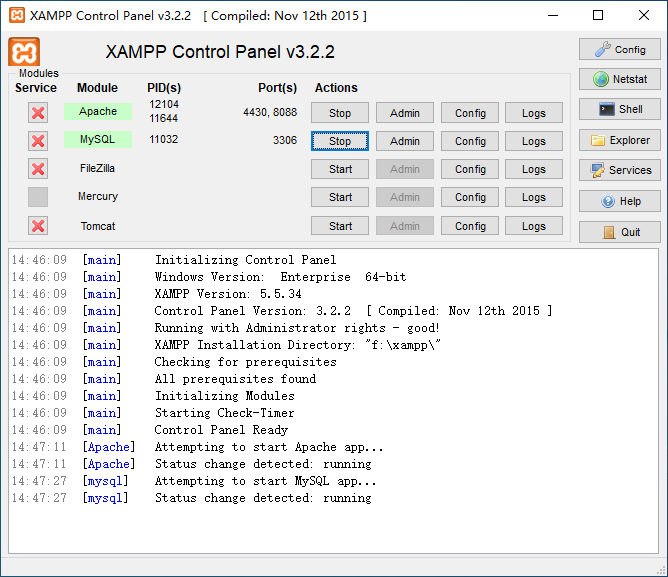The width and height of the screenshot is (668, 577).
Task: Click log line 'XAMPP Installation Directory'
Action: 297,345
